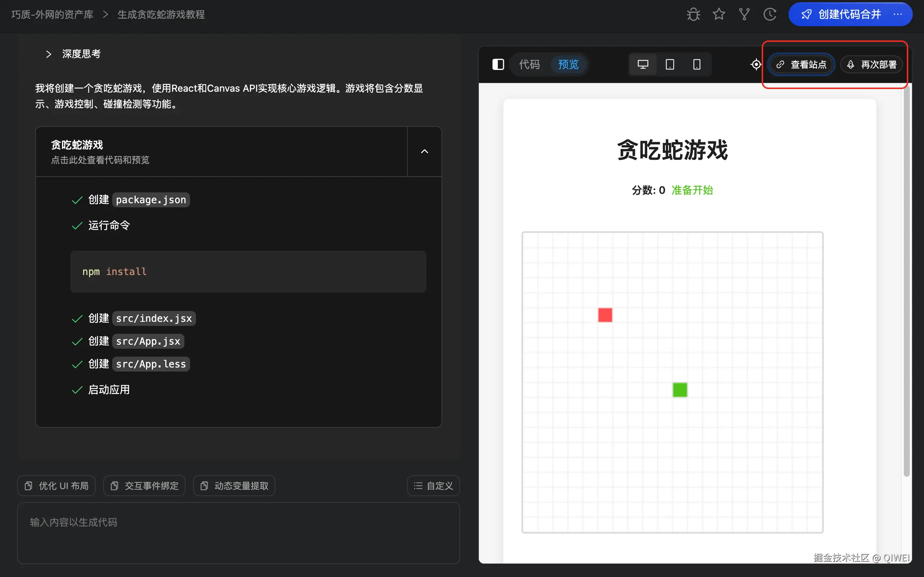Select the 预览 tab
Image resolution: width=924 pixels, height=577 pixels.
(x=569, y=64)
